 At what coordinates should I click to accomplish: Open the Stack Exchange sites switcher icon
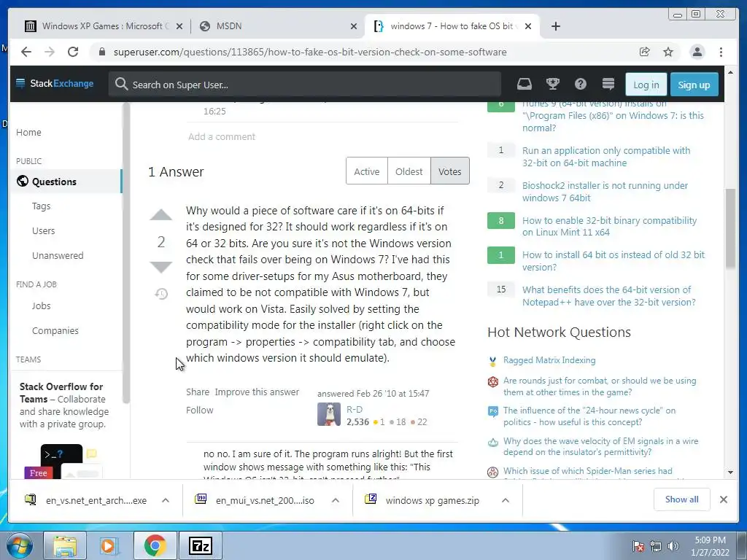tap(608, 85)
